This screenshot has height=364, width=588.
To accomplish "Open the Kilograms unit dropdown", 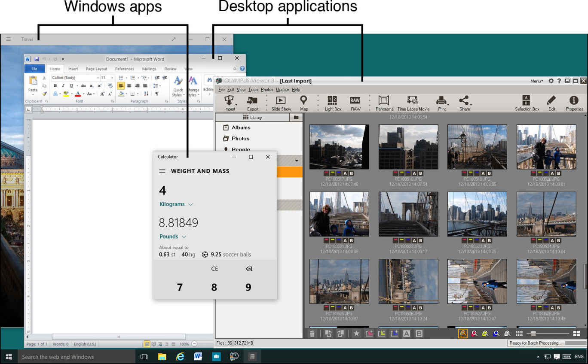I will (x=176, y=204).
